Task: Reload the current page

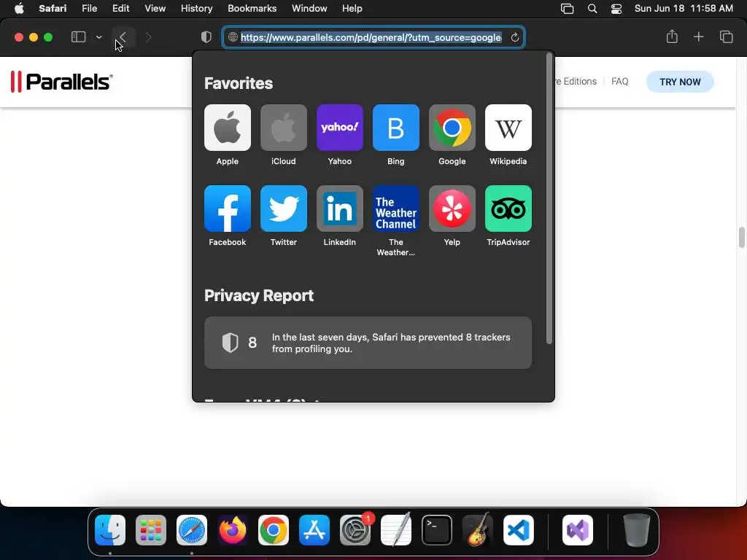Action: [x=514, y=38]
